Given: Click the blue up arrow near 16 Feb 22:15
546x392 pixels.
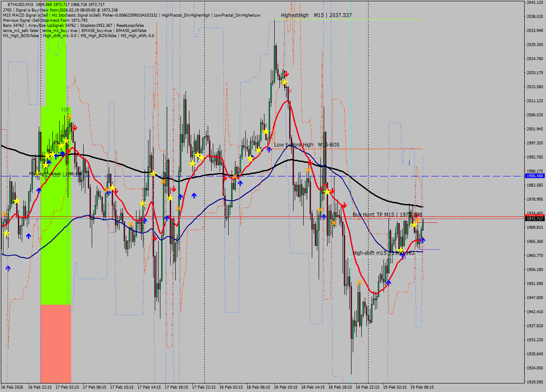Looking at the screenshot, I should (38, 190).
